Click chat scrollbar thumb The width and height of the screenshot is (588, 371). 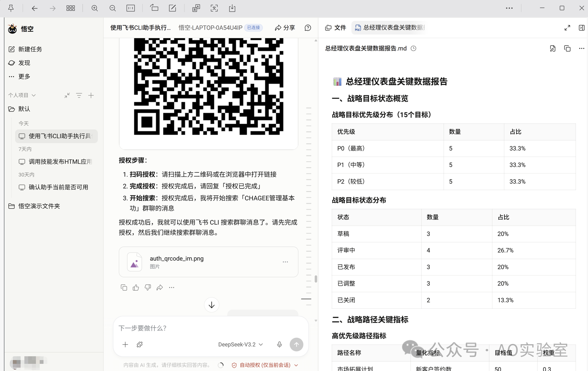pos(316,279)
